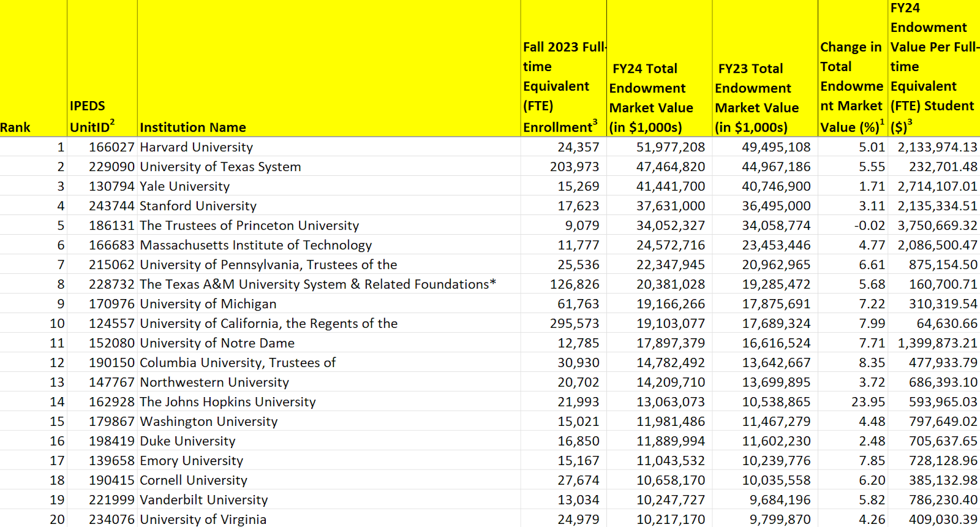The image size is (980, 527).
Task: Select Cornell's change value 6.20
Action: (853, 480)
